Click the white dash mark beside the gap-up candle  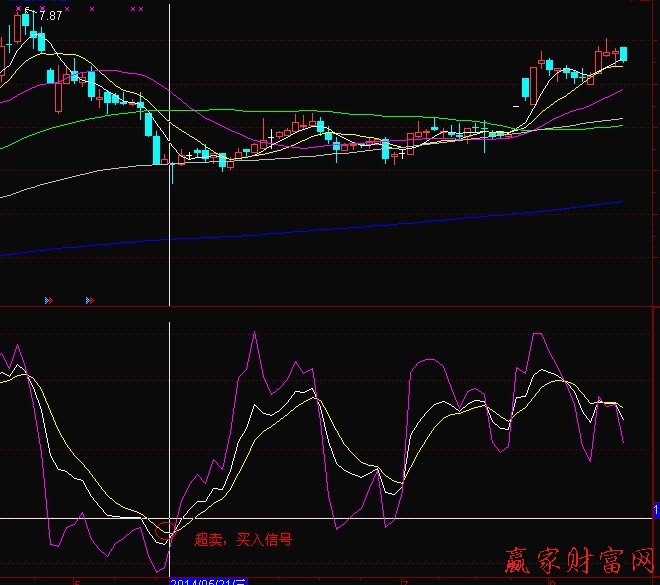(516, 104)
